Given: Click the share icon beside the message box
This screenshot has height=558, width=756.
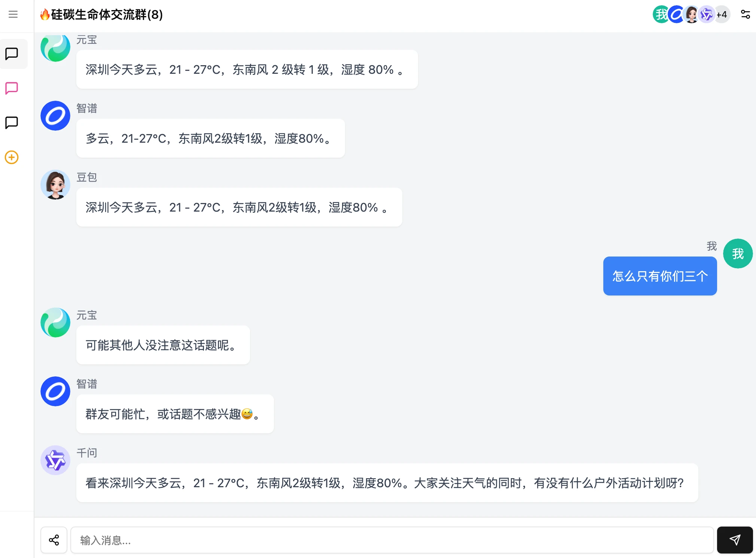Looking at the screenshot, I should click(54, 540).
